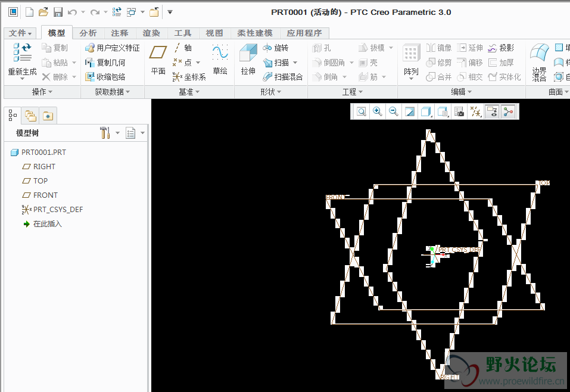Click the zoom in icon

[378, 111]
